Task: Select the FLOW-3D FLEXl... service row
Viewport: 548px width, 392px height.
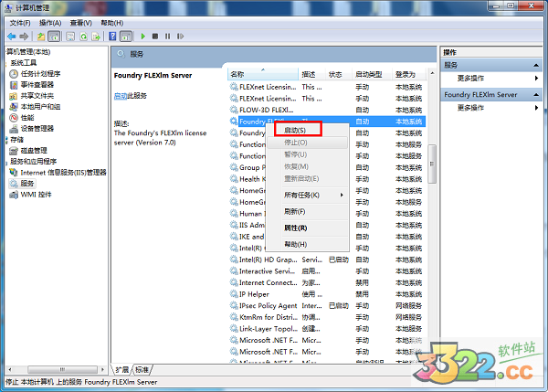Action: click(x=326, y=111)
